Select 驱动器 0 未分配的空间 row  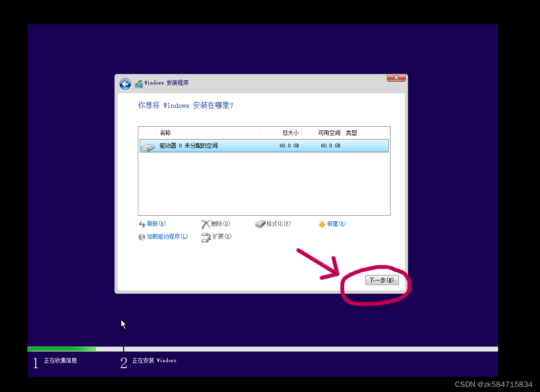(x=264, y=146)
